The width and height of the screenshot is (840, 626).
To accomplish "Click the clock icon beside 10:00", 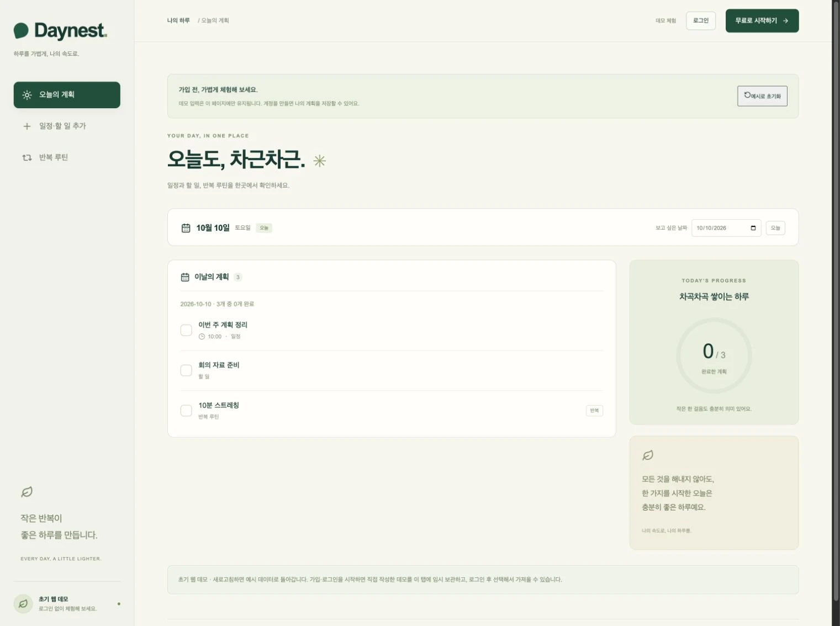I will coord(202,337).
